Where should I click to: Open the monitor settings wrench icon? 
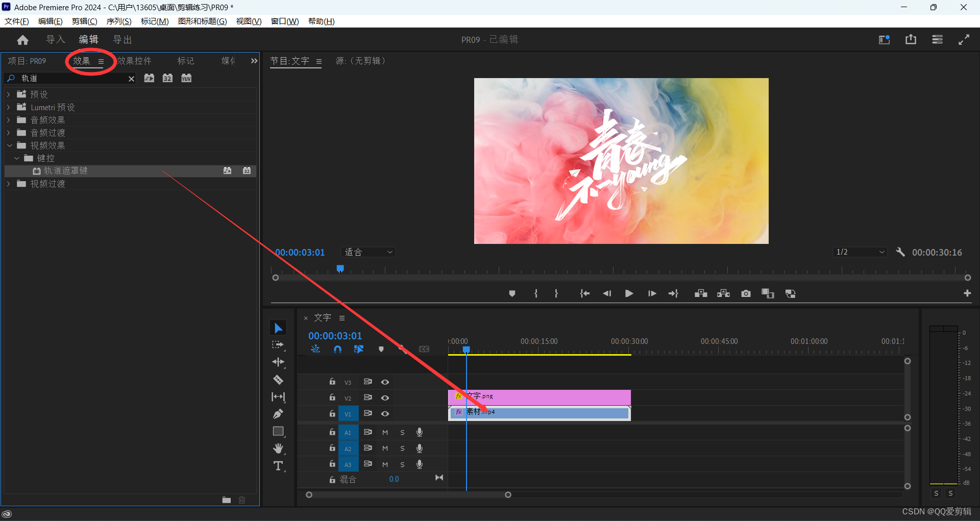tap(900, 252)
